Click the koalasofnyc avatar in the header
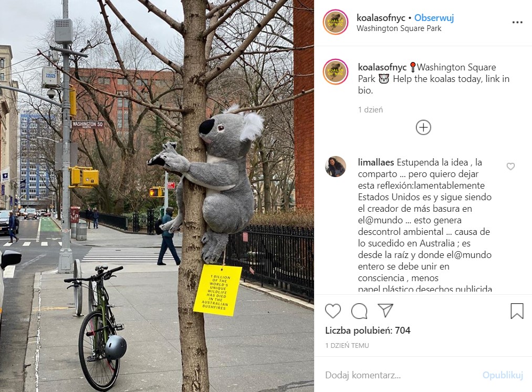532x392 pixels. 335,23
